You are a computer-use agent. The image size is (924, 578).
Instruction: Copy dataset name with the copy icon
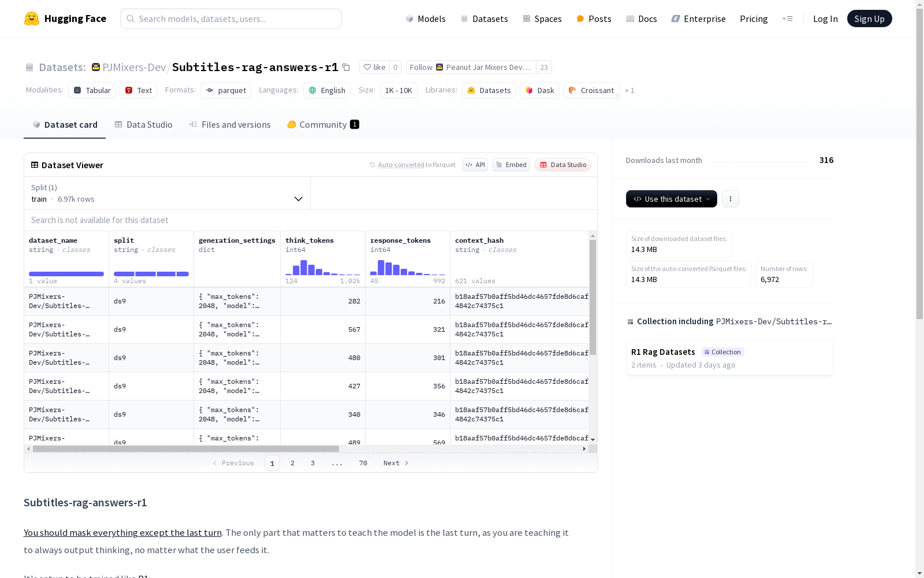click(346, 67)
